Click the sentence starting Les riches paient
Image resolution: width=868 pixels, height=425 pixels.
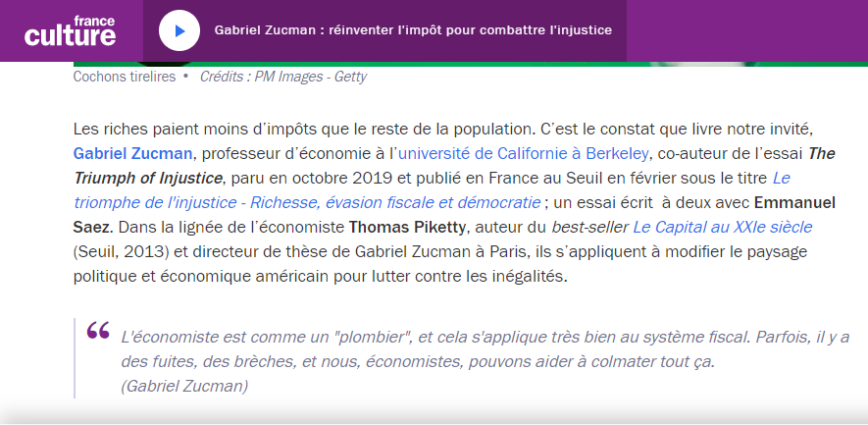click(302, 130)
